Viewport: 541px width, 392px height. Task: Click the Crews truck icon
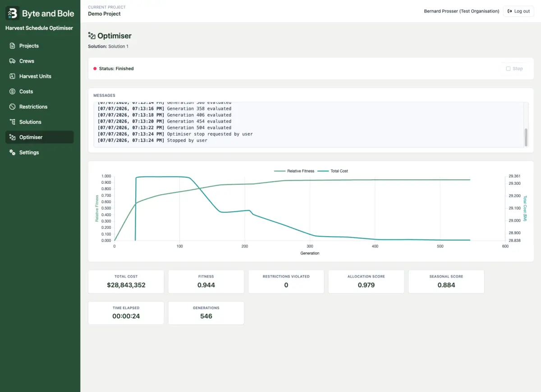pyautogui.click(x=12, y=61)
